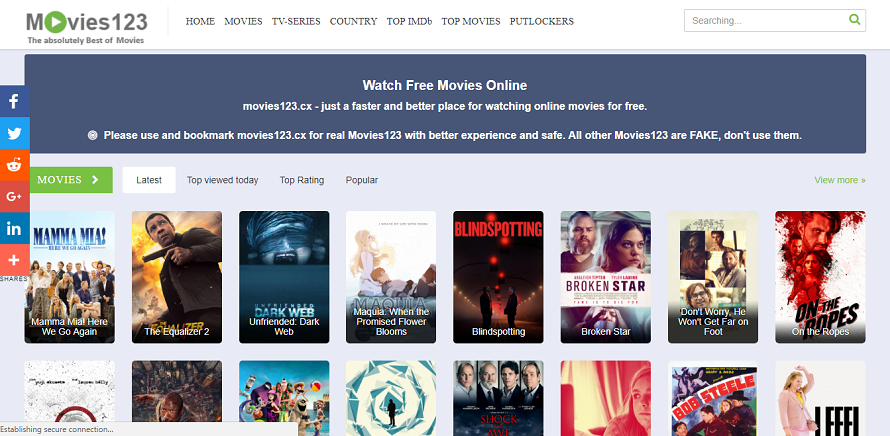The height and width of the screenshot is (436, 890).
Task: Open the Bob Steele western poster
Action: click(x=713, y=398)
